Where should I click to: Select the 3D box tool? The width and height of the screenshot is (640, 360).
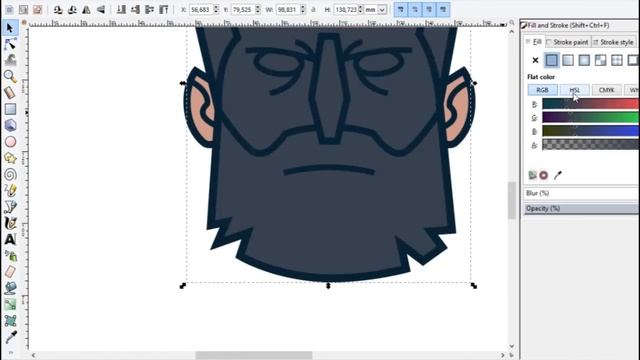(10, 125)
